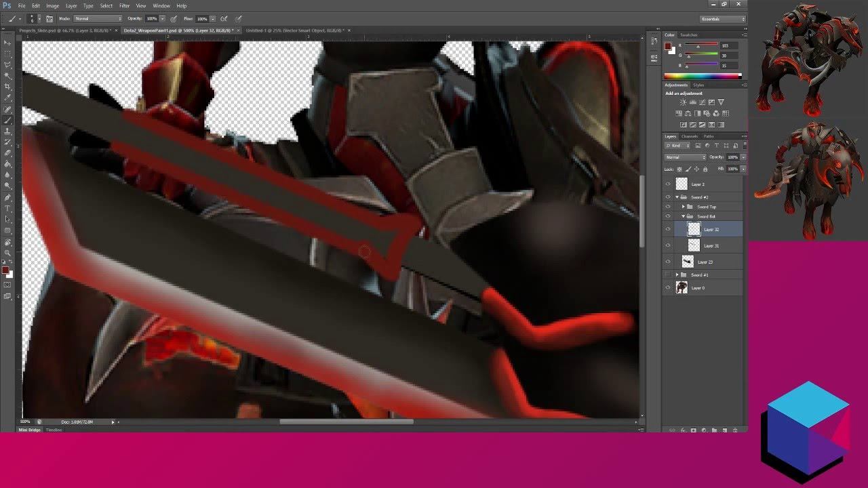The width and height of the screenshot is (868, 488).
Task: Select the Hand tool
Action: [x=8, y=242]
